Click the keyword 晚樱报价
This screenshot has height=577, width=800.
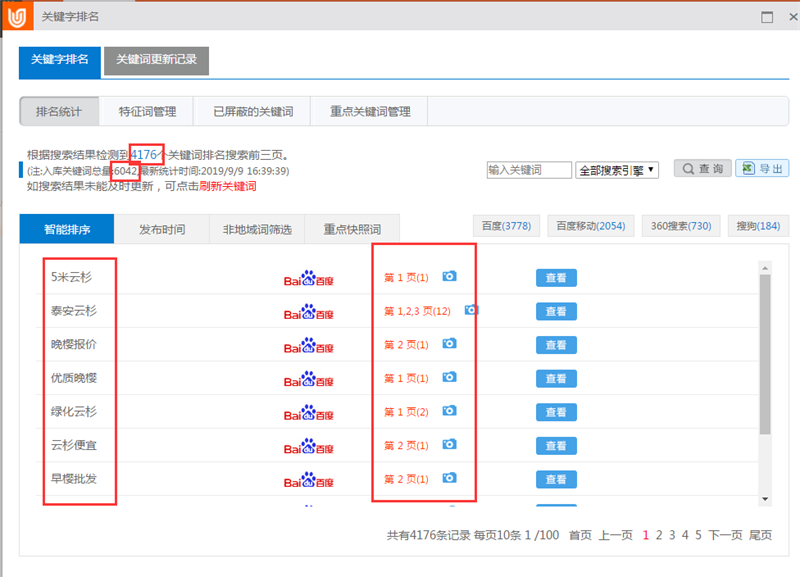click(x=73, y=344)
